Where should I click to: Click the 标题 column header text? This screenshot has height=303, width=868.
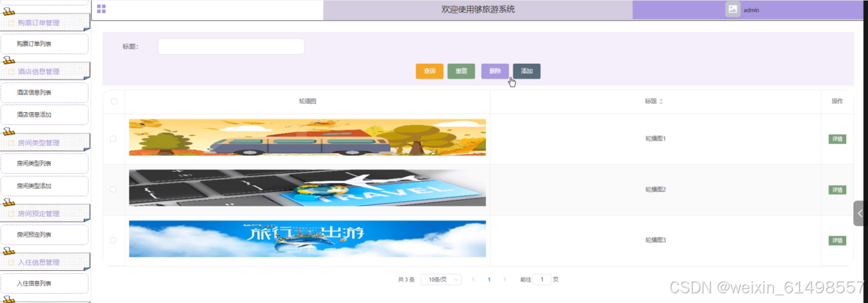click(x=650, y=101)
